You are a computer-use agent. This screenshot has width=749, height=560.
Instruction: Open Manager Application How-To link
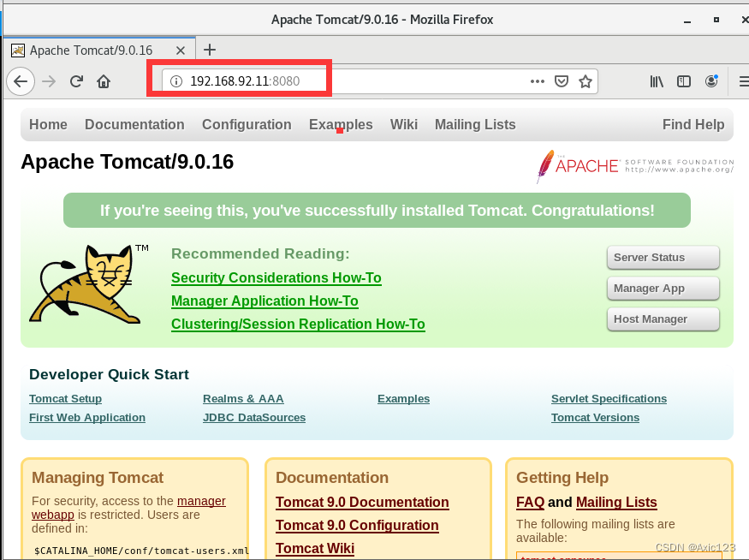[x=265, y=301]
